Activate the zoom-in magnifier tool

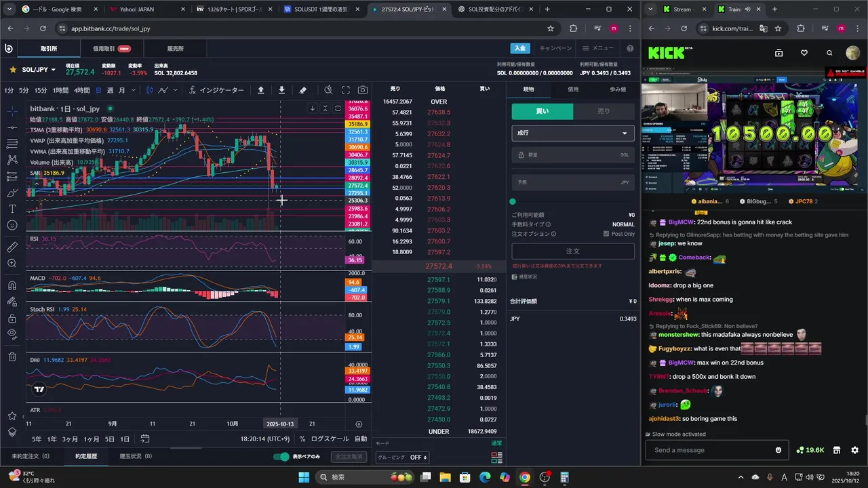pos(12,263)
